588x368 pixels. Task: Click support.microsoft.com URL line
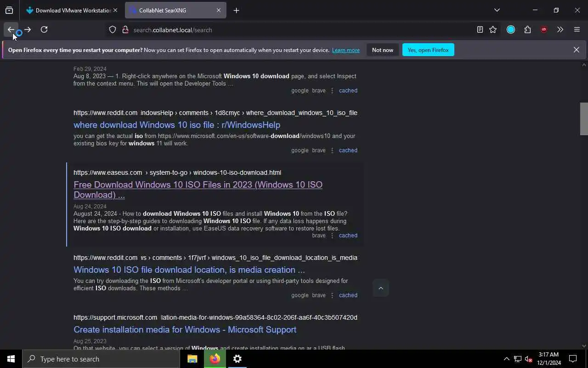[215, 317]
